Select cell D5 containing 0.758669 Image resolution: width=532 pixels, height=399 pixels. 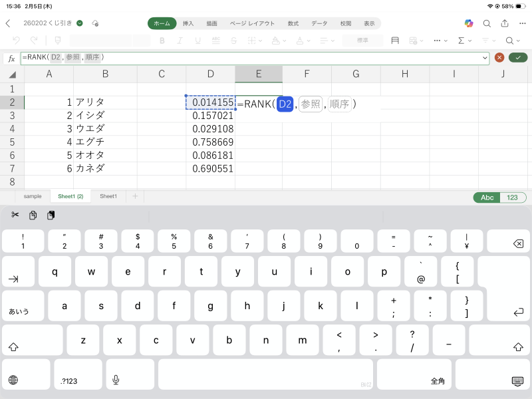coord(211,142)
